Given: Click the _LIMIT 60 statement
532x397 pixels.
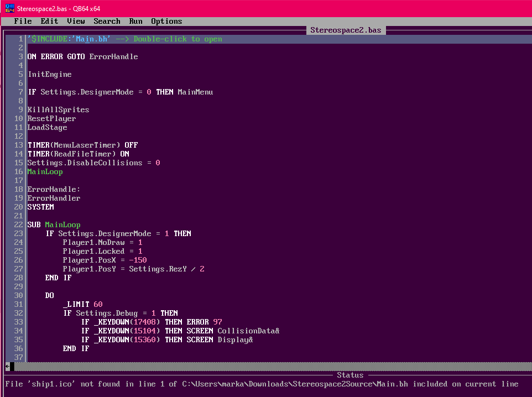Looking at the screenshot, I should (82, 305).
